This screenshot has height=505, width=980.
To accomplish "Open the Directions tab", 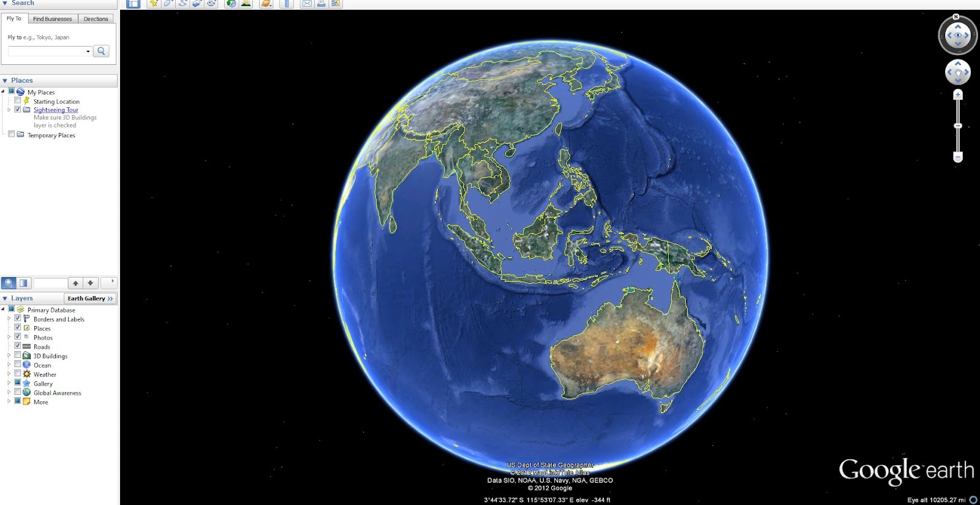I will [96, 19].
